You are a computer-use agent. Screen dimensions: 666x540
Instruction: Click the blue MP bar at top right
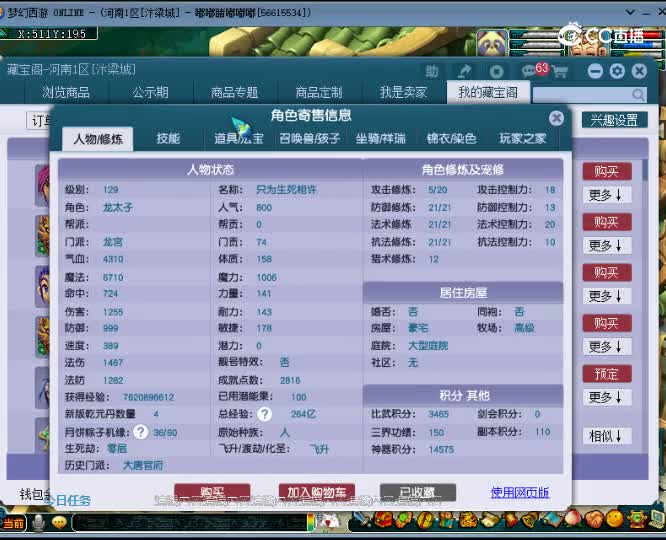[x=639, y=44]
